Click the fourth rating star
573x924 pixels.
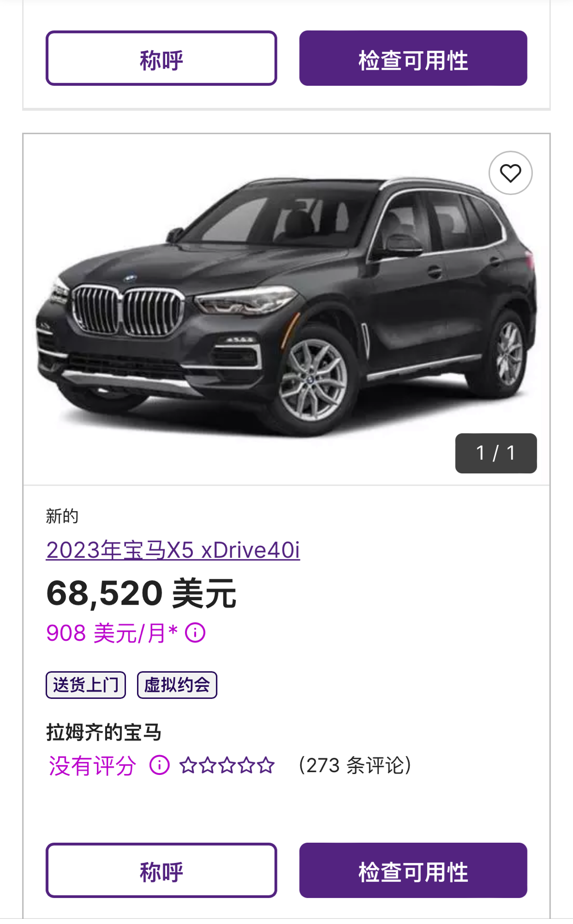point(246,765)
